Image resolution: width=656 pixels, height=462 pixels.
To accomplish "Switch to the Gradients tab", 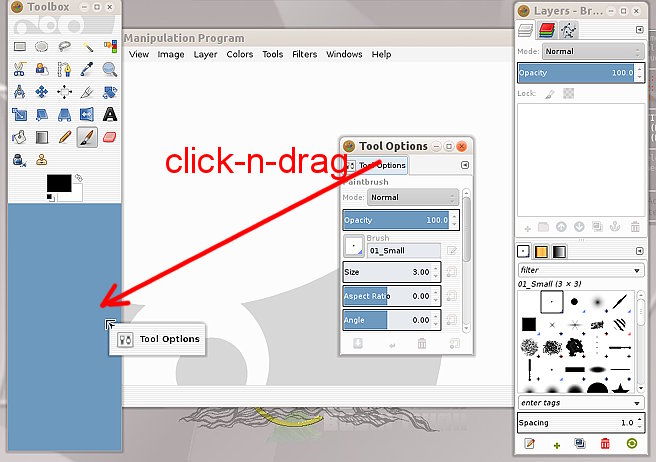I will [x=559, y=252].
